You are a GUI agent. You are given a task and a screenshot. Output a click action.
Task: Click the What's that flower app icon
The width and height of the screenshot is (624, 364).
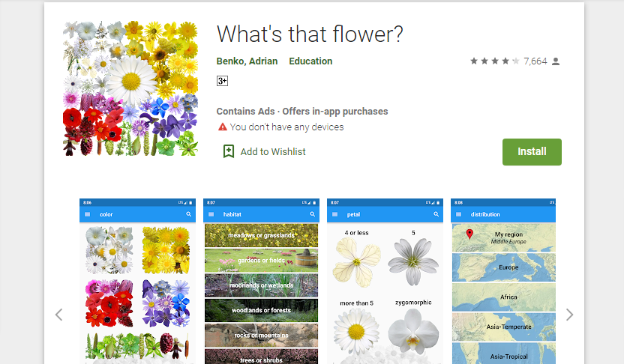[x=130, y=88]
